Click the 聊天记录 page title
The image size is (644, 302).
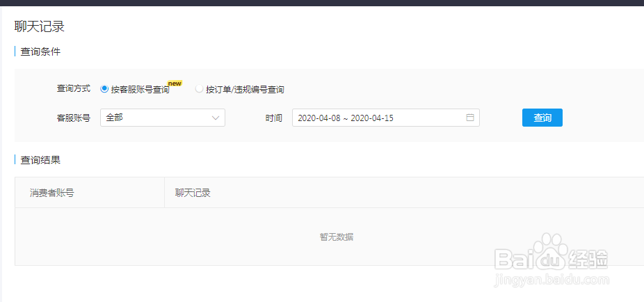(x=40, y=26)
